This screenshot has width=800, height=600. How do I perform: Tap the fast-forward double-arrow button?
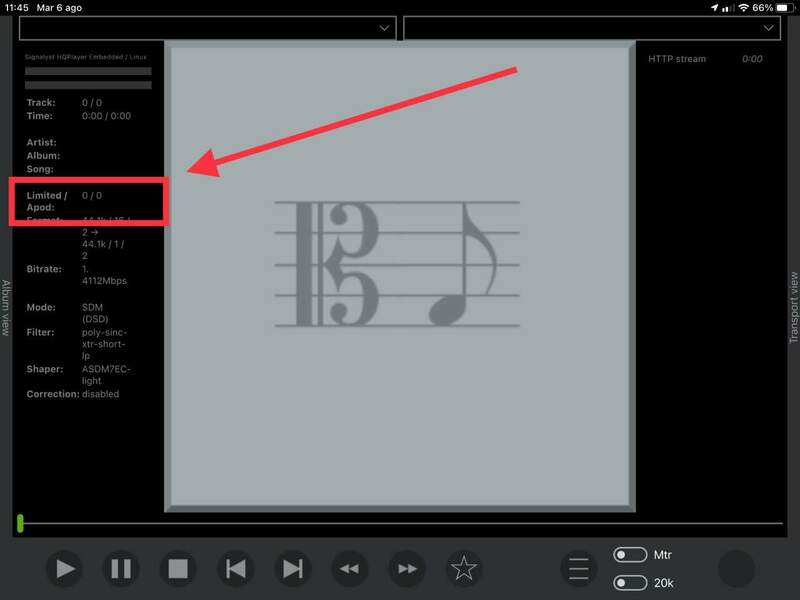407,569
